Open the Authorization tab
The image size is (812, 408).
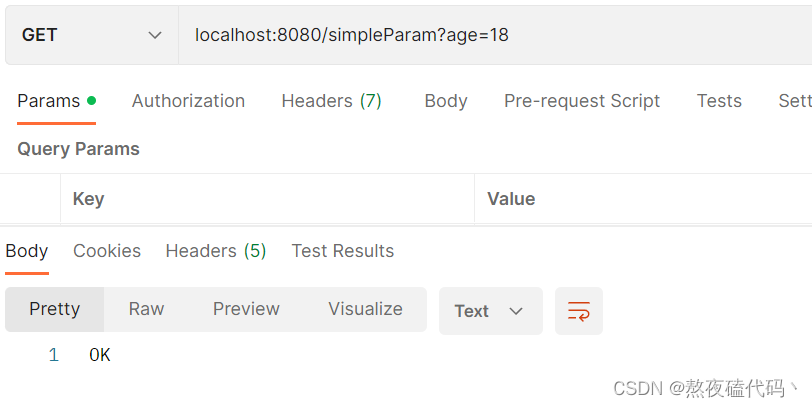[x=188, y=101]
